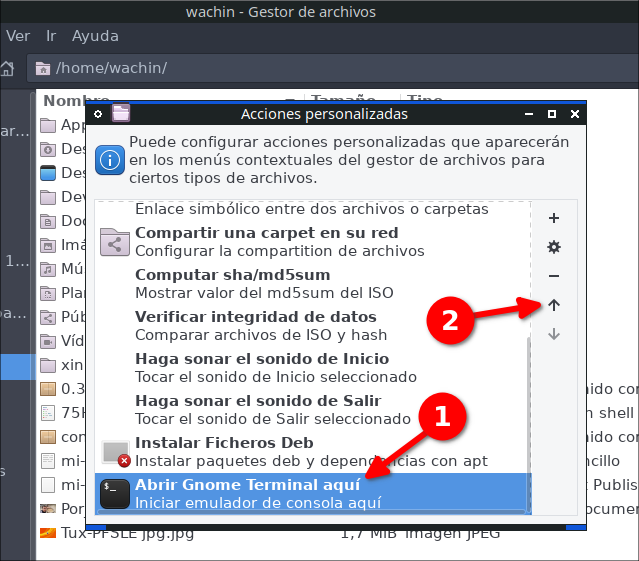Select the Imágenes folder icon in file list

click(48, 245)
